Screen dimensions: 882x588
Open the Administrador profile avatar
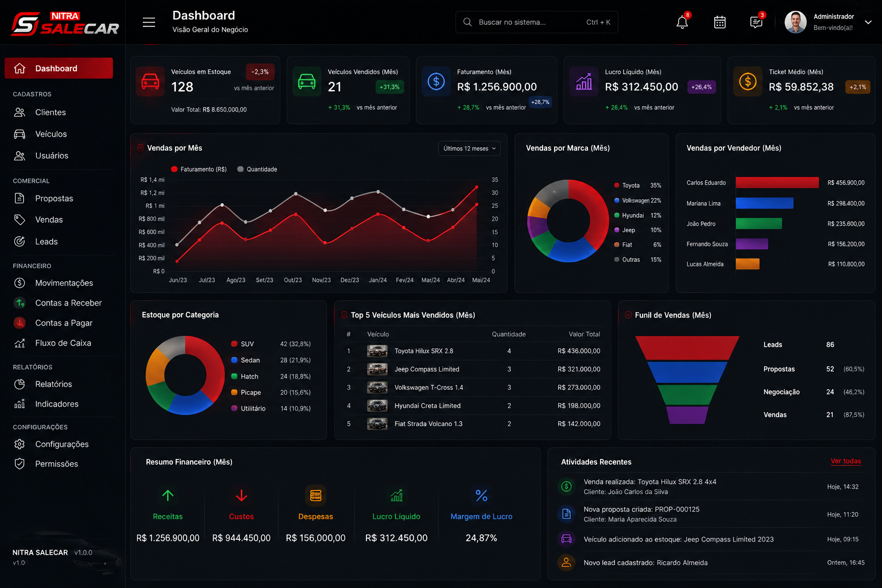[x=795, y=22]
